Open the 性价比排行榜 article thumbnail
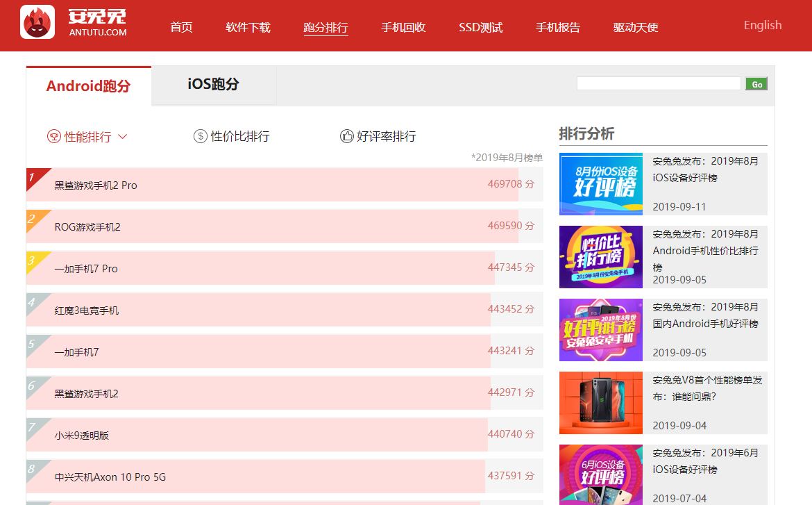This screenshot has height=505, width=812. [x=601, y=257]
